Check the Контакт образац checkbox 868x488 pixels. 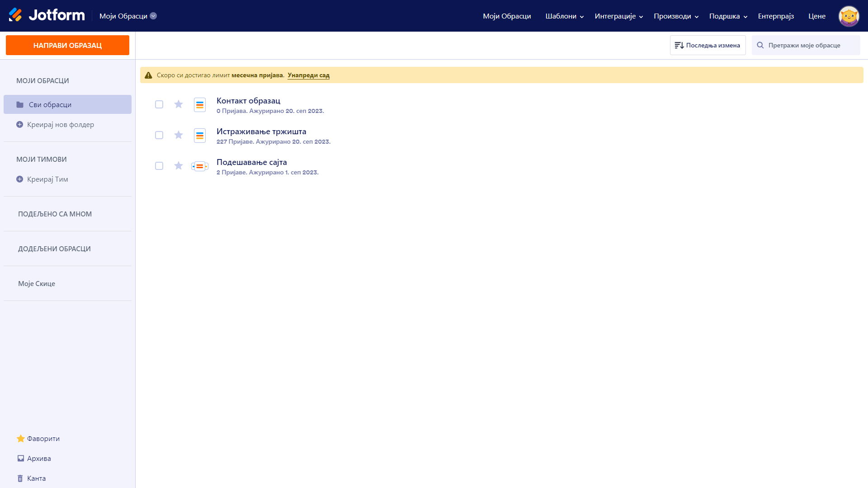159,104
